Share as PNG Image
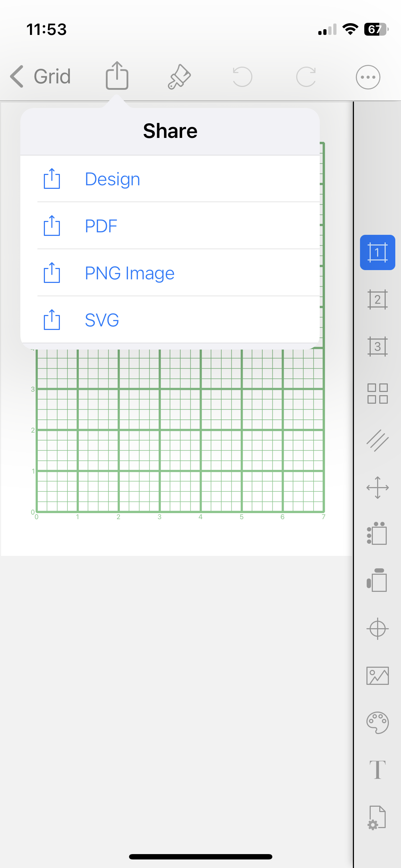This screenshot has width=401, height=868. (x=129, y=273)
